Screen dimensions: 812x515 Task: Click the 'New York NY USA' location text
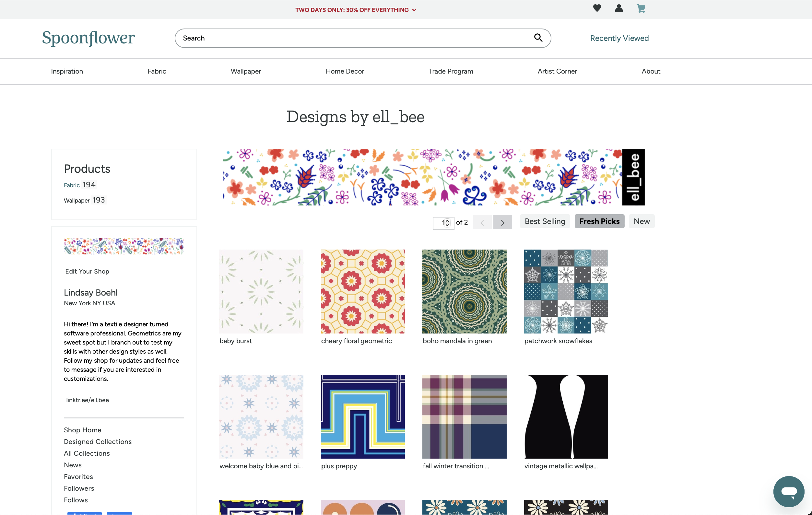(89, 303)
